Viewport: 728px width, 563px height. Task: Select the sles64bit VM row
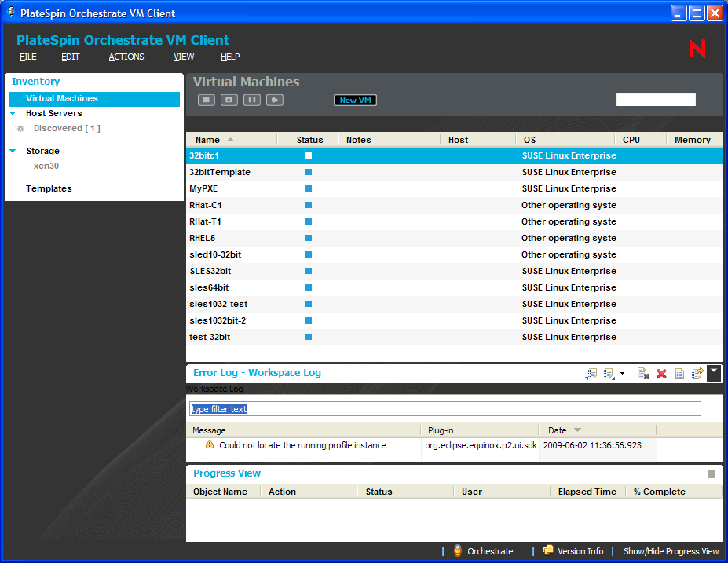pos(455,287)
